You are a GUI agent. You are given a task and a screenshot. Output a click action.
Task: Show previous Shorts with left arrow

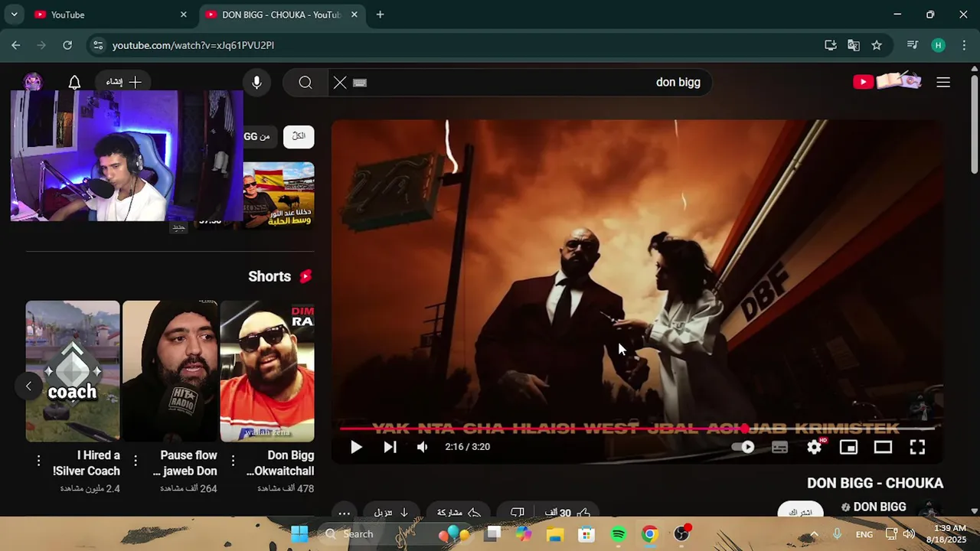28,386
